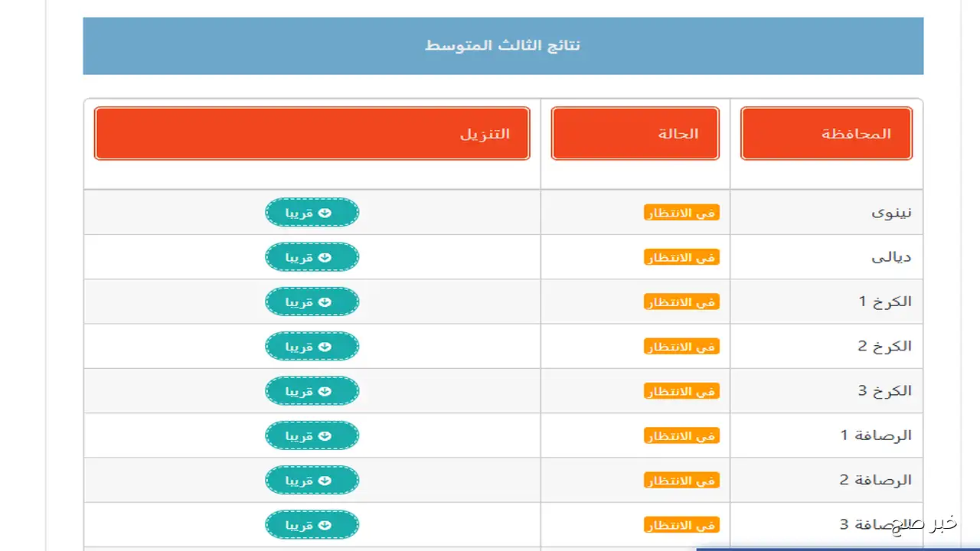The width and height of the screenshot is (980, 551).
Task: Click the في الانتظار badge for الكرخ 2
Action: (681, 347)
